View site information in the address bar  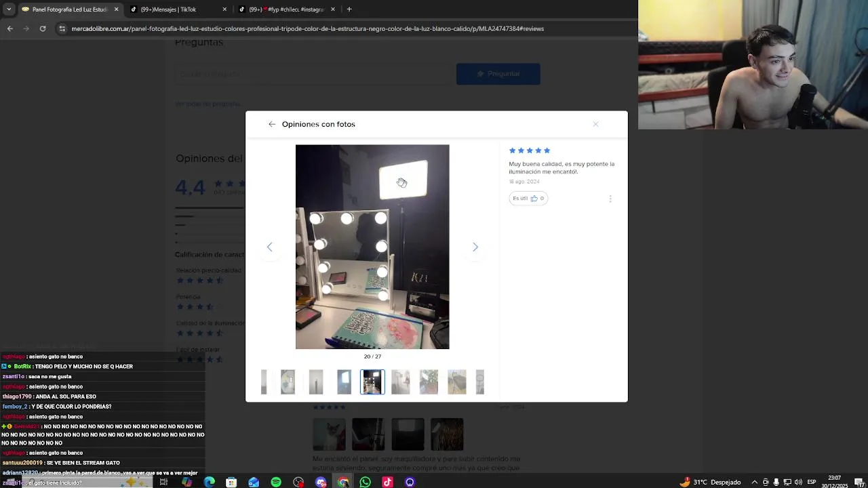[62, 28]
